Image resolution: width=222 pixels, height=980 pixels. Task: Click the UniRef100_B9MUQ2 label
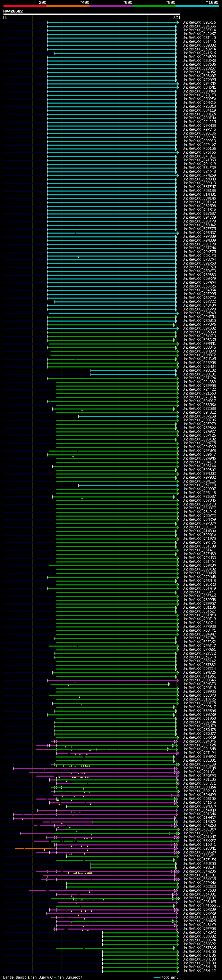199,473
